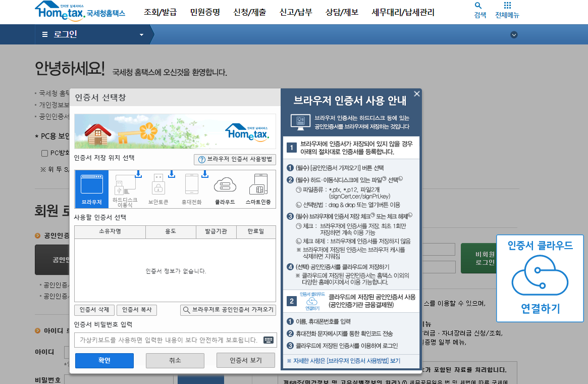Click 브라우저 인증서 사용방법 help button
588x384 pixels.
[x=235, y=159]
